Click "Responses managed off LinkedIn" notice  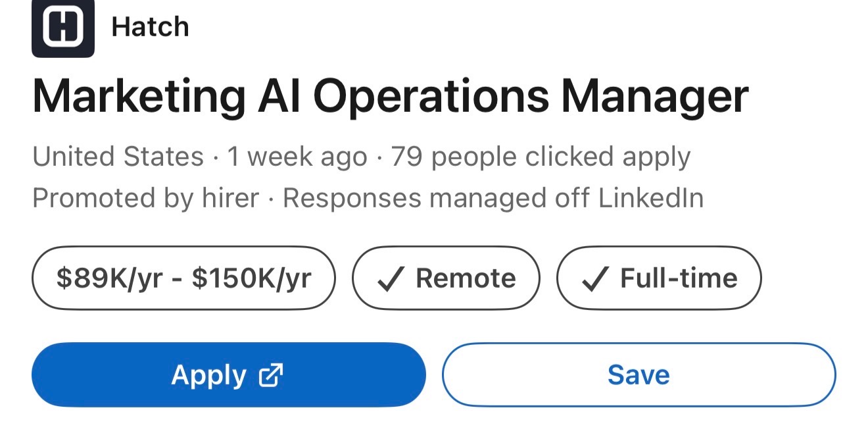493,198
